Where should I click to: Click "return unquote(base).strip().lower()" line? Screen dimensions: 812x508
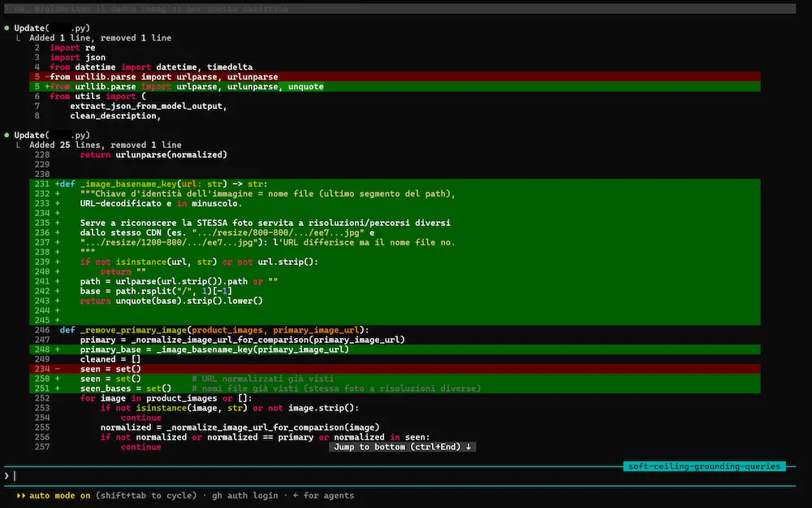[x=395, y=301]
